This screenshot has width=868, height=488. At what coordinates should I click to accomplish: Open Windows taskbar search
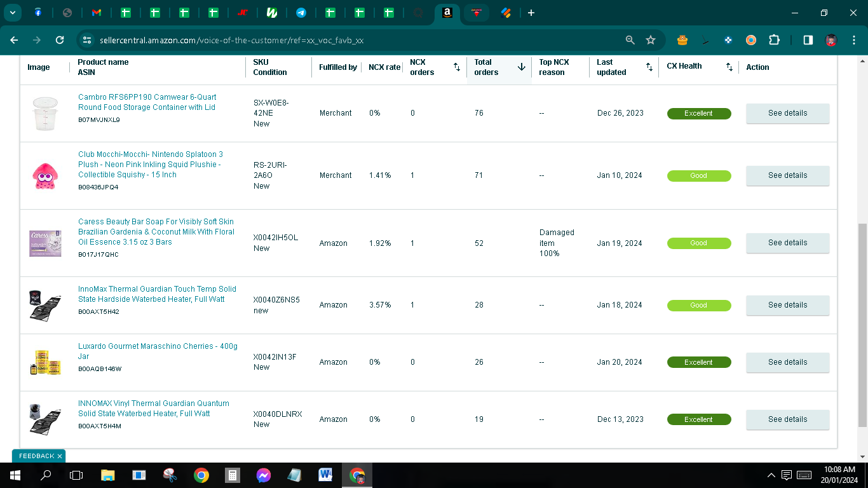tap(46, 475)
